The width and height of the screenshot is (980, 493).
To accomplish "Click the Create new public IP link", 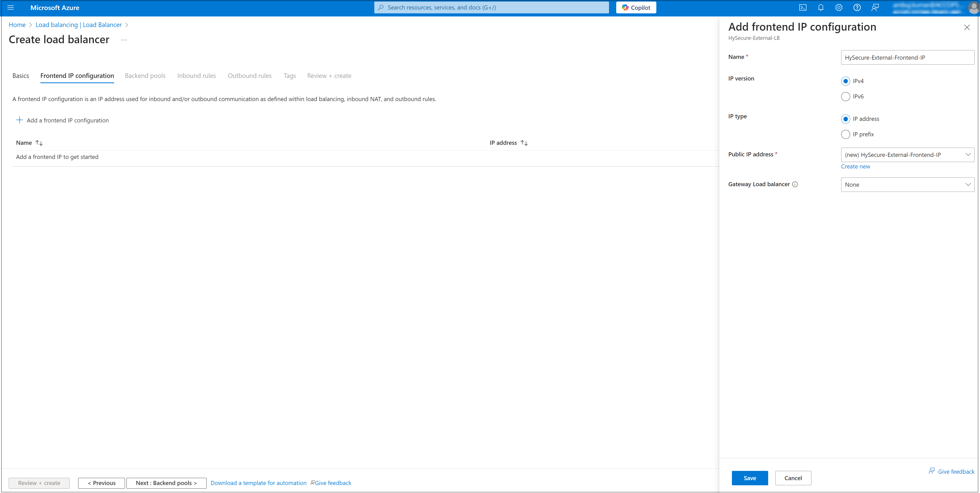I will 855,166.
